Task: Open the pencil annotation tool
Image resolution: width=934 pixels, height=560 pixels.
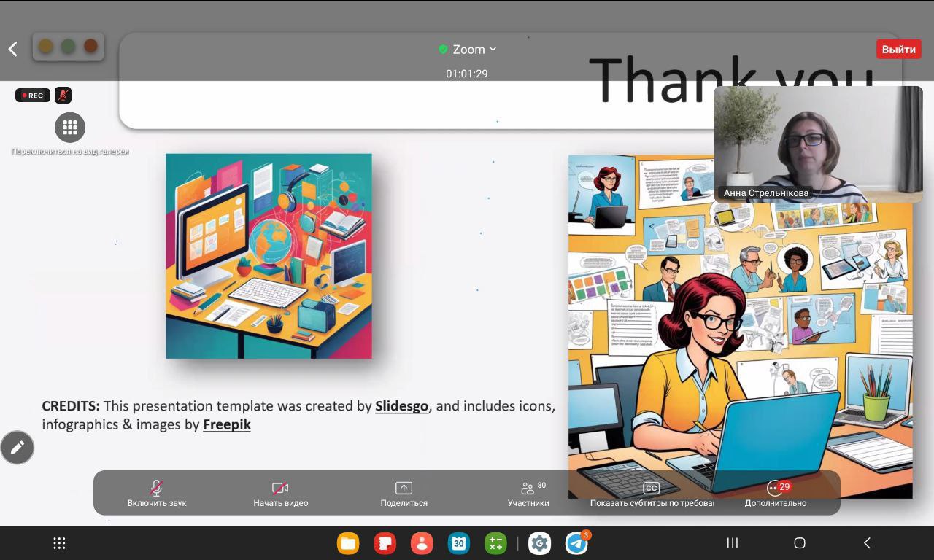Action: [x=18, y=447]
